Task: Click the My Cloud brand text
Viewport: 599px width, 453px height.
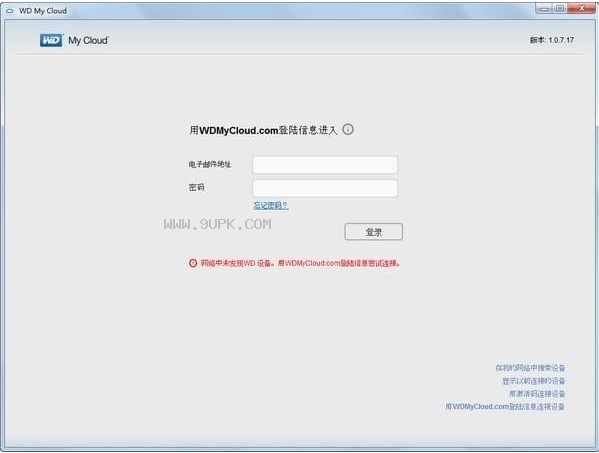Action: (x=88, y=40)
